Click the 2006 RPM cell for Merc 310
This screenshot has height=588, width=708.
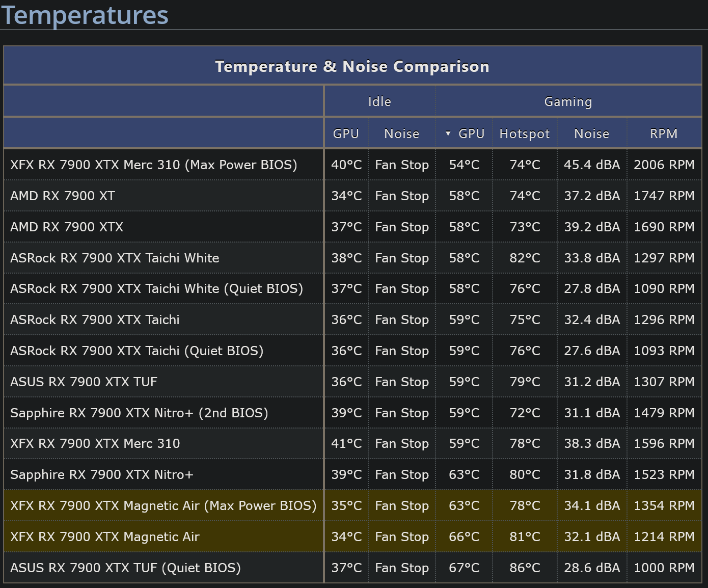pos(664,165)
